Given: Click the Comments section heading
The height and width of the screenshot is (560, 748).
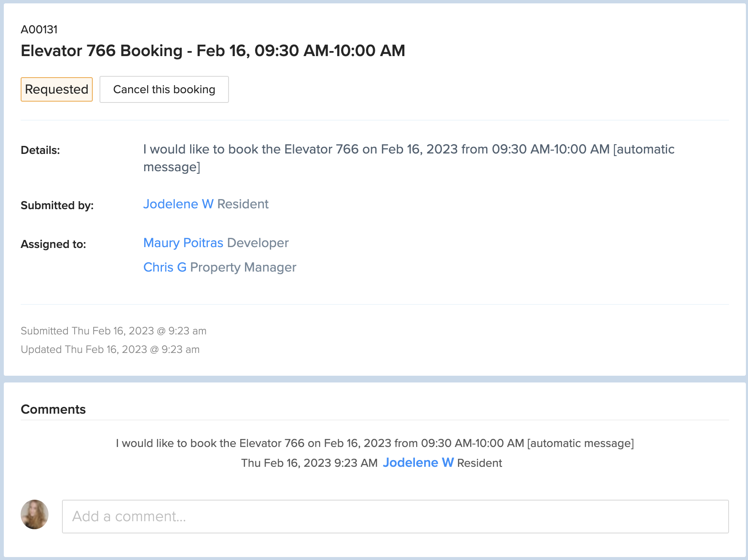Looking at the screenshot, I should [x=53, y=409].
